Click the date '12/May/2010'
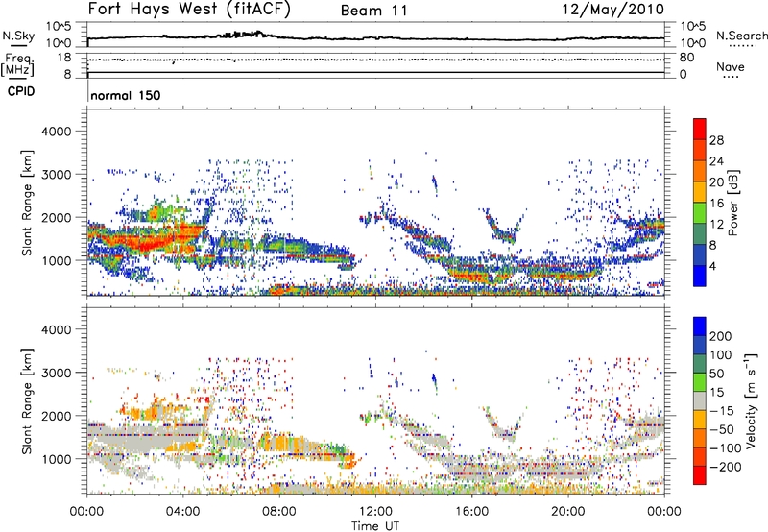The width and height of the screenshot is (768, 532). click(x=613, y=10)
